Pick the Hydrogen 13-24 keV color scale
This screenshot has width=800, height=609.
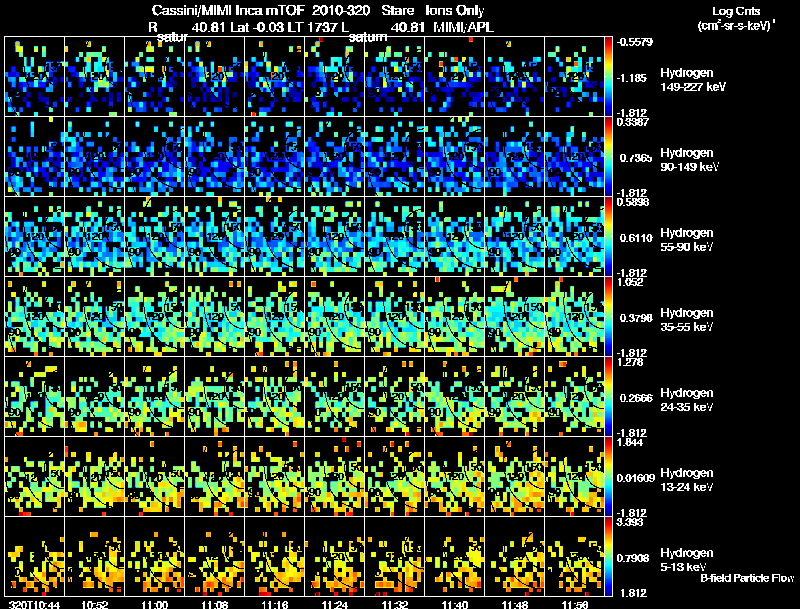(x=608, y=477)
